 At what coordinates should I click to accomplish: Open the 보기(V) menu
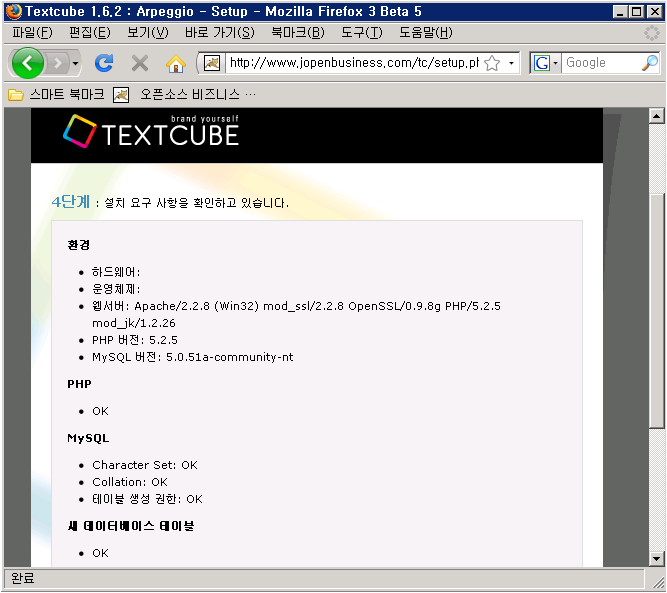pyautogui.click(x=148, y=32)
